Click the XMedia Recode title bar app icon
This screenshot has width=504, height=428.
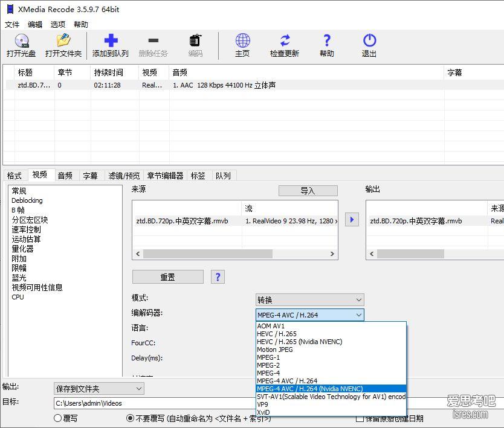tap(10, 9)
